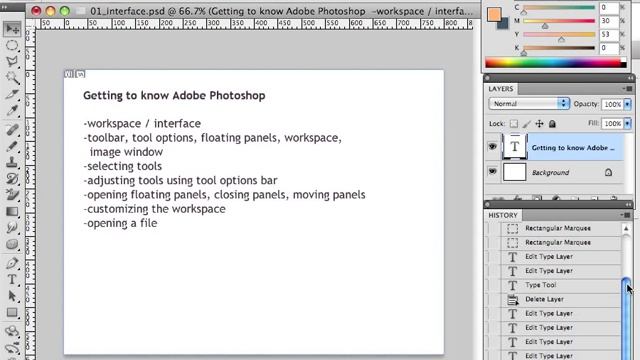Select the History Brush tool
640x360 pixels.
12,179
